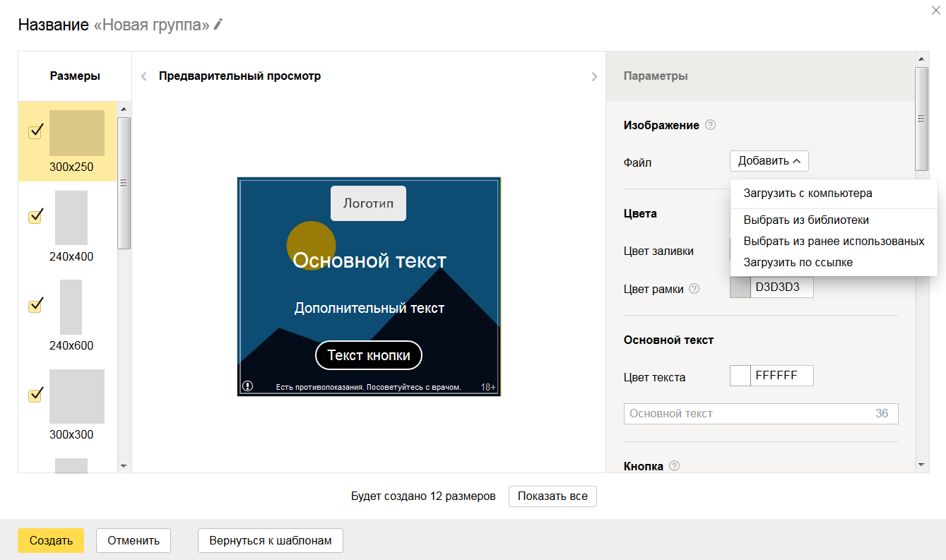Uncheck the 300x300 size checkbox
The width and height of the screenshot is (946, 560).
pos(35,394)
